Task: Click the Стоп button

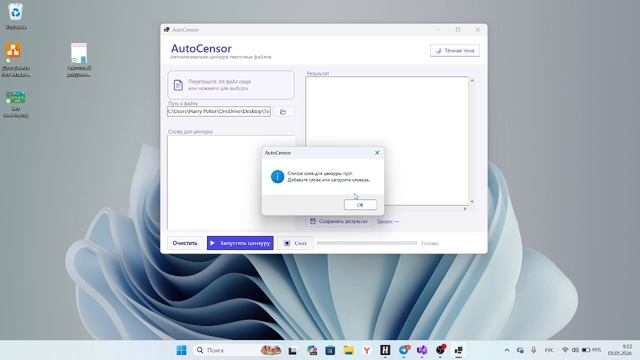Action: click(x=296, y=243)
